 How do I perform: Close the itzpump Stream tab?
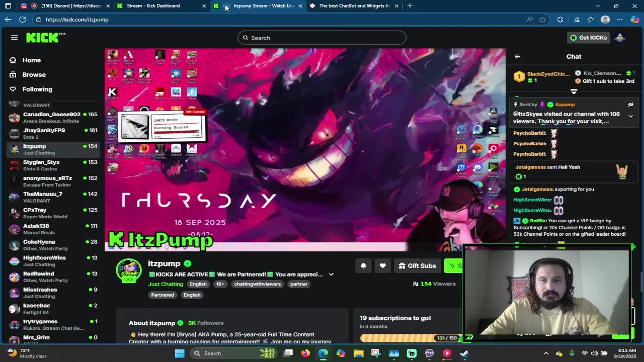click(x=300, y=6)
